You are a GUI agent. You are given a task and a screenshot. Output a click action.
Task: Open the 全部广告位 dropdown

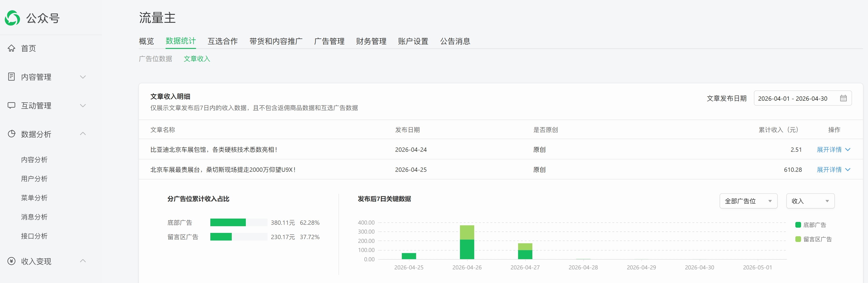748,201
